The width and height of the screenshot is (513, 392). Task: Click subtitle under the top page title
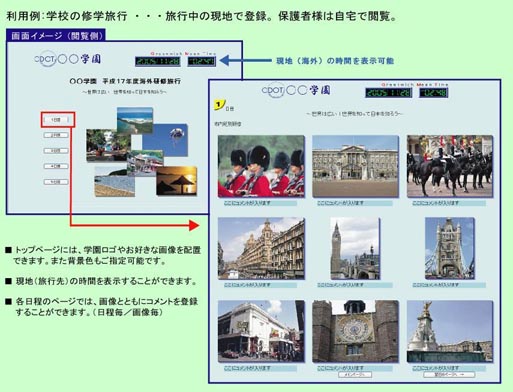(124, 92)
